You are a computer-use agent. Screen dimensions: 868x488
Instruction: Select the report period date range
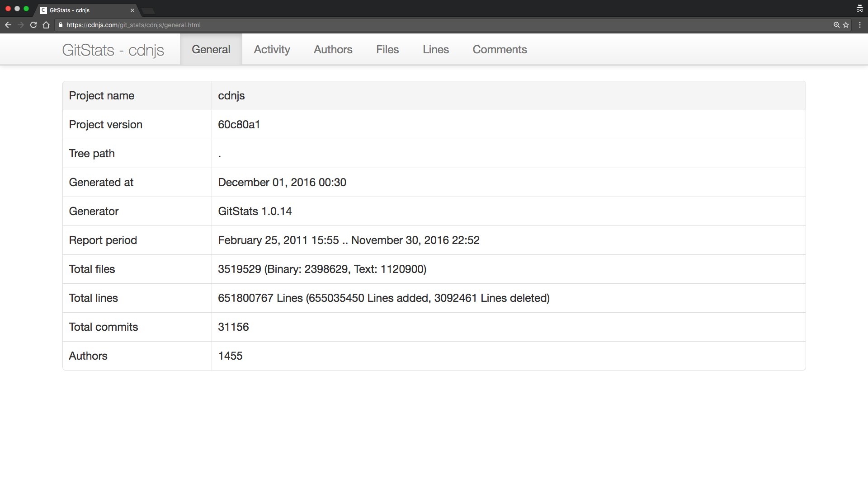(x=349, y=240)
